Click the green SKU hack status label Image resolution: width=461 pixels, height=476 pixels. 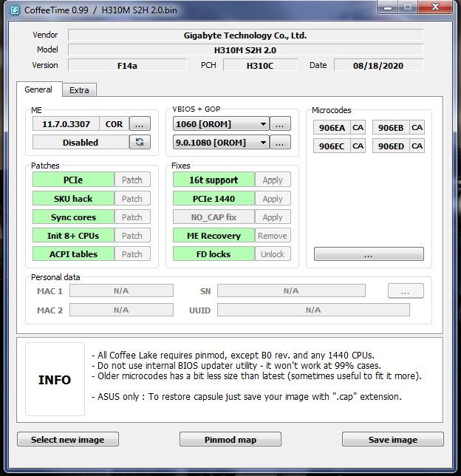[x=73, y=199]
